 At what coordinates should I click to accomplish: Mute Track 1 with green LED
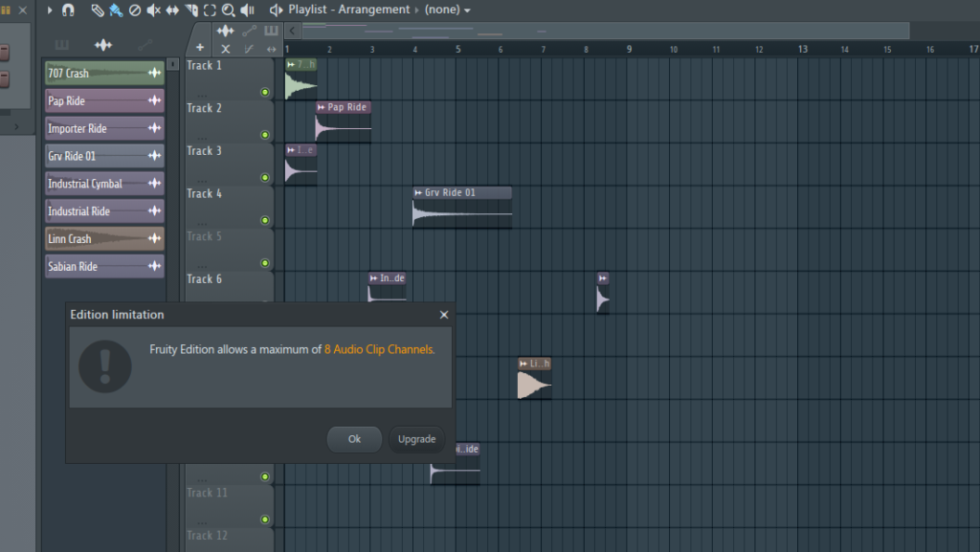[x=265, y=93]
